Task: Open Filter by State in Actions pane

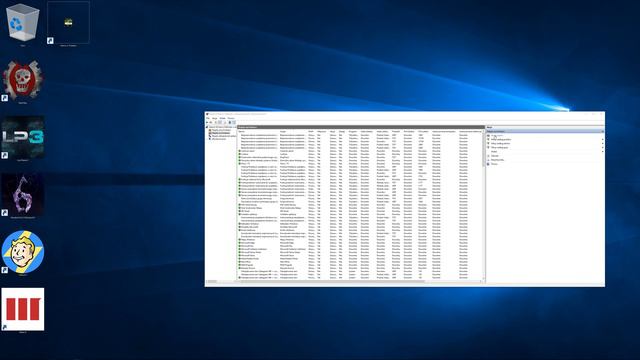Action: pos(545,143)
